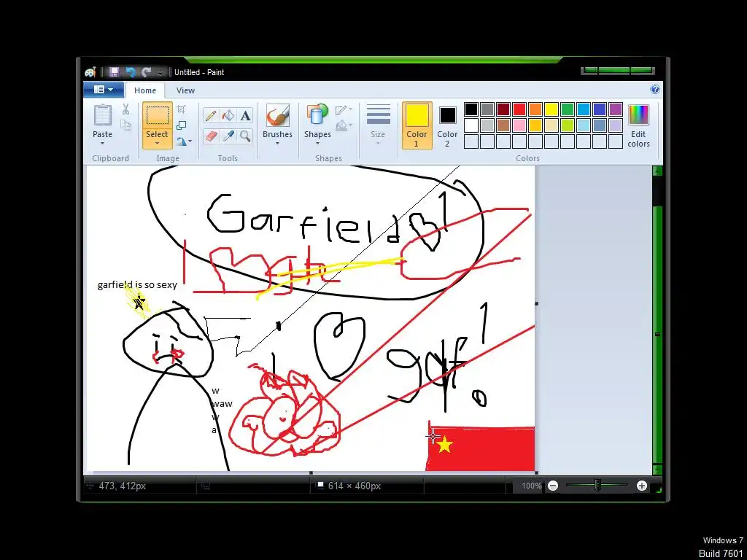Select the Color 2 background button
The width and height of the screenshot is (747, 560).
[x=447, y=125]
